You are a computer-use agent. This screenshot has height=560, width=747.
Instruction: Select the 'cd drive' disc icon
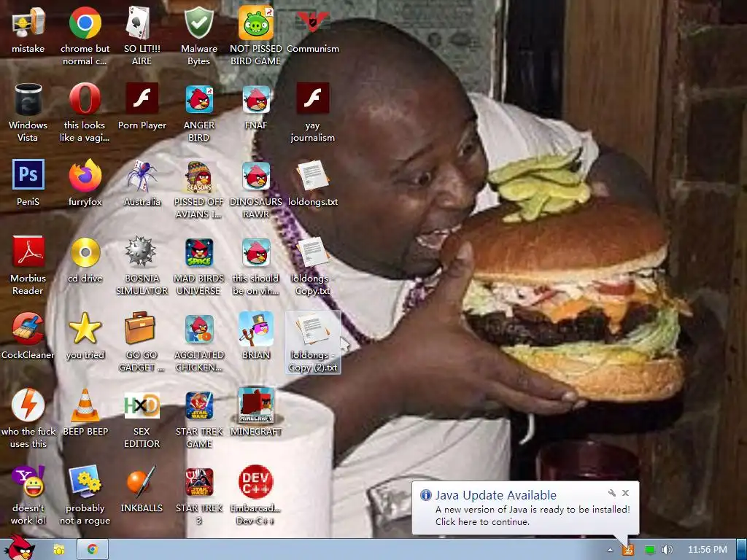85,252
